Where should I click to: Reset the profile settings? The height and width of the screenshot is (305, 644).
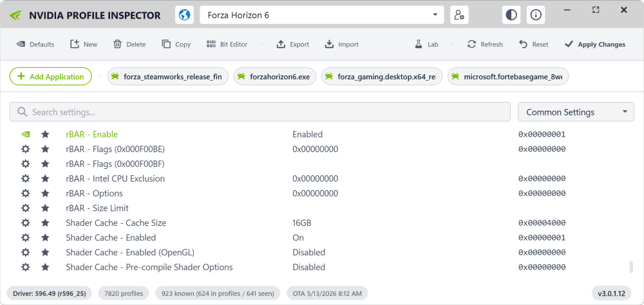tap(533, 44)
